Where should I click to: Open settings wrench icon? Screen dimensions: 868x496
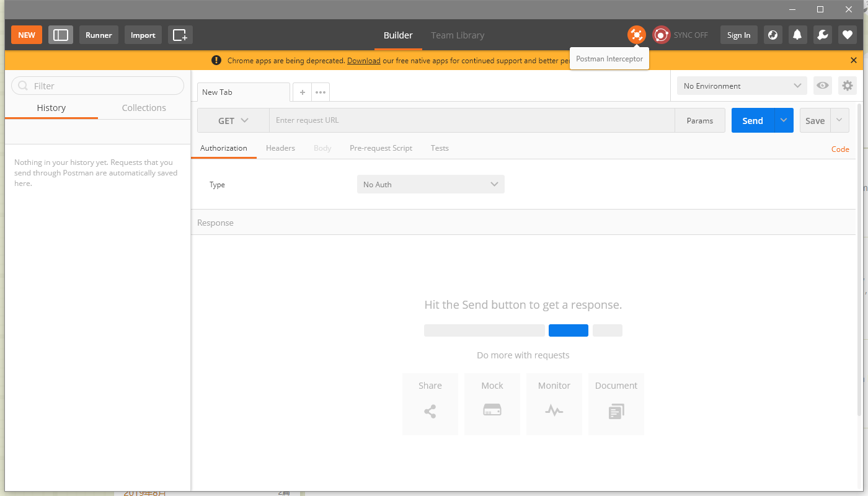pos(822,35)
